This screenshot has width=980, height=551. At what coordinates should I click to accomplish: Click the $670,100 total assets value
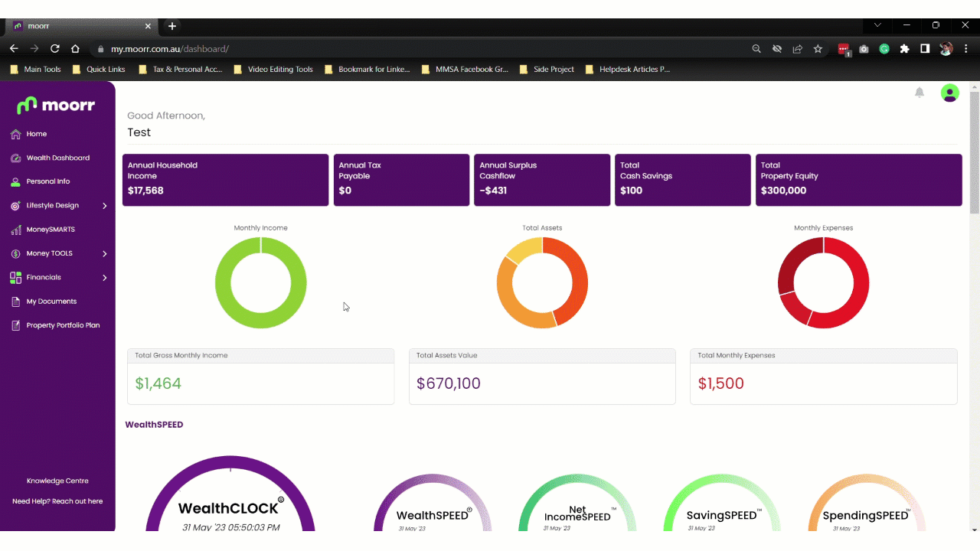(449, 383)
